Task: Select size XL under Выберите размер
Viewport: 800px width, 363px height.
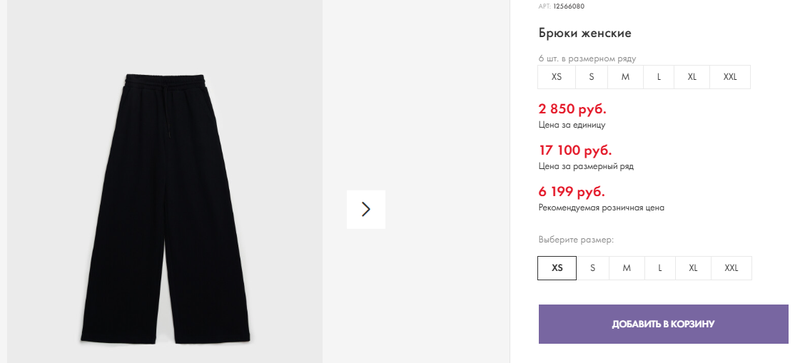Action: (x=693, y=268)
